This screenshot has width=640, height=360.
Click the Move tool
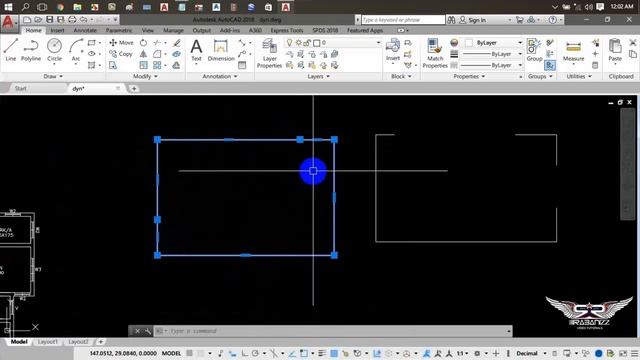click(x=121, y=42)
